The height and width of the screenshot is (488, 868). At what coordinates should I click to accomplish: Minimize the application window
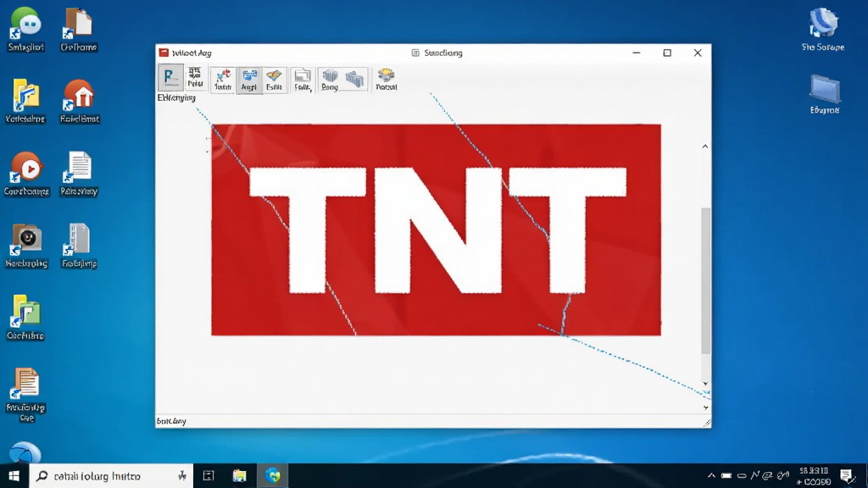coord(637,53)
